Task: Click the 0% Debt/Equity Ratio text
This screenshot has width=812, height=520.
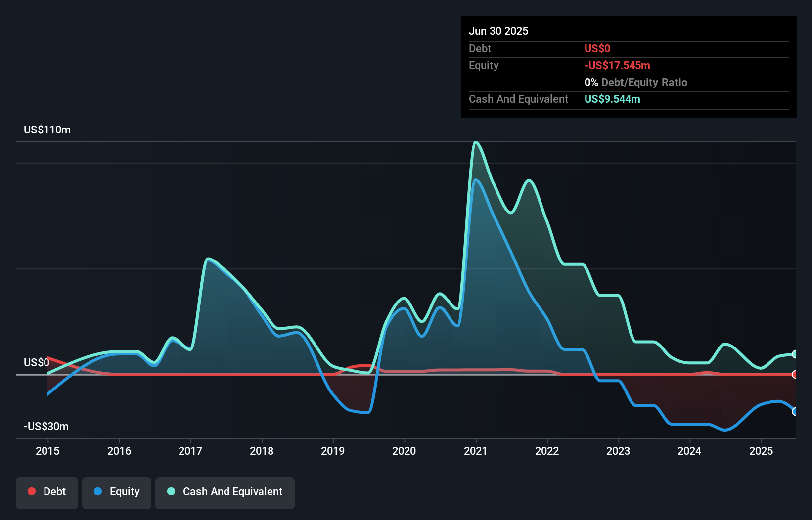Action: coord(636,82)
